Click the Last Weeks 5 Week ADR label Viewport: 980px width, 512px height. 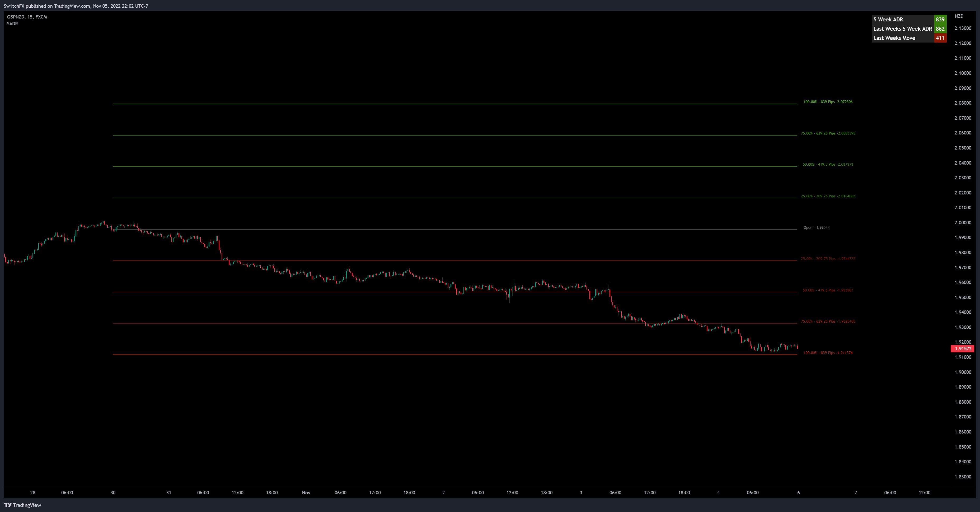pyautogui.click(x=902, y=29)
